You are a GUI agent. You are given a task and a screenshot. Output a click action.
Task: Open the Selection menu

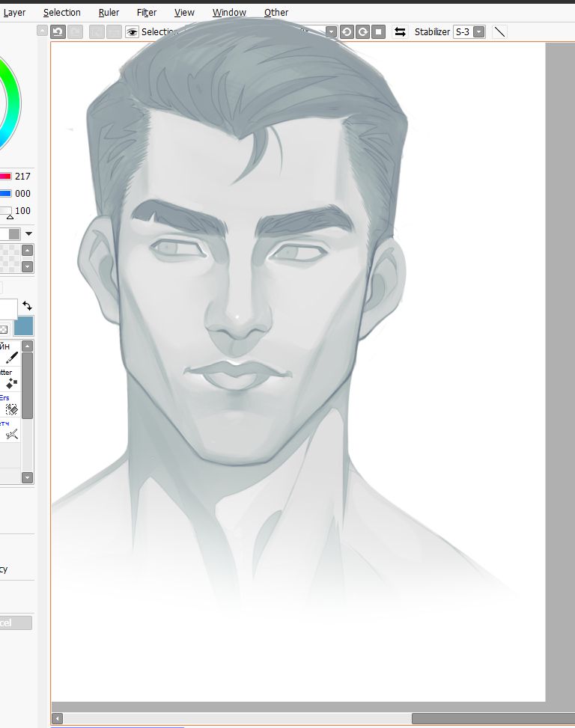click(62, 13)
